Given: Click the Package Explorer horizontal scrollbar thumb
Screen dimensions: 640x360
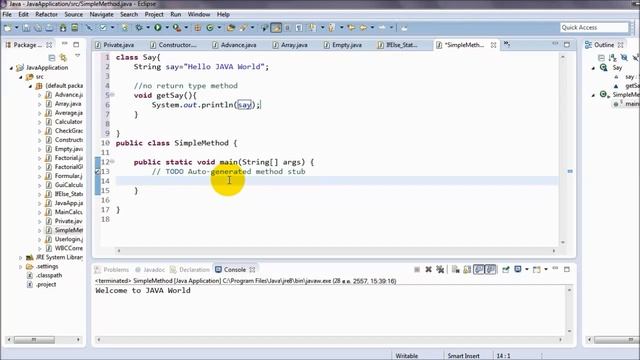Looking at the screenshot, I should [35, 340].
